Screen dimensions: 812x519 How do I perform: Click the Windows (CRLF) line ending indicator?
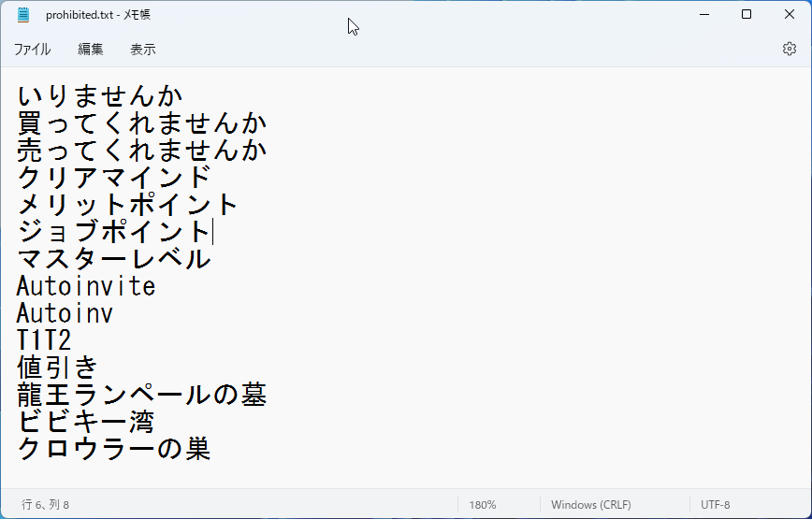pos(591,505)
